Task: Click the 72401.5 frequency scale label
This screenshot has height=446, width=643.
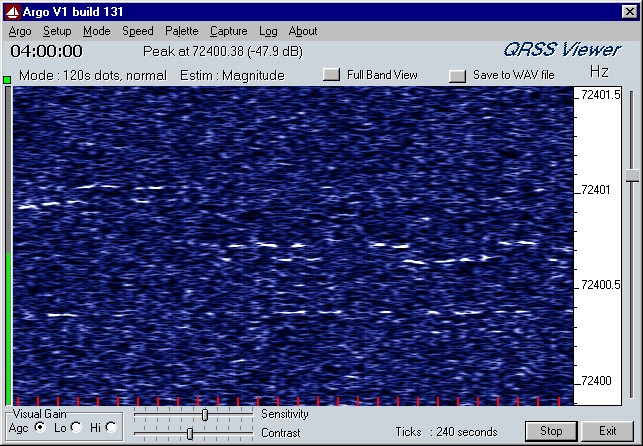Action: coord(601,95)
